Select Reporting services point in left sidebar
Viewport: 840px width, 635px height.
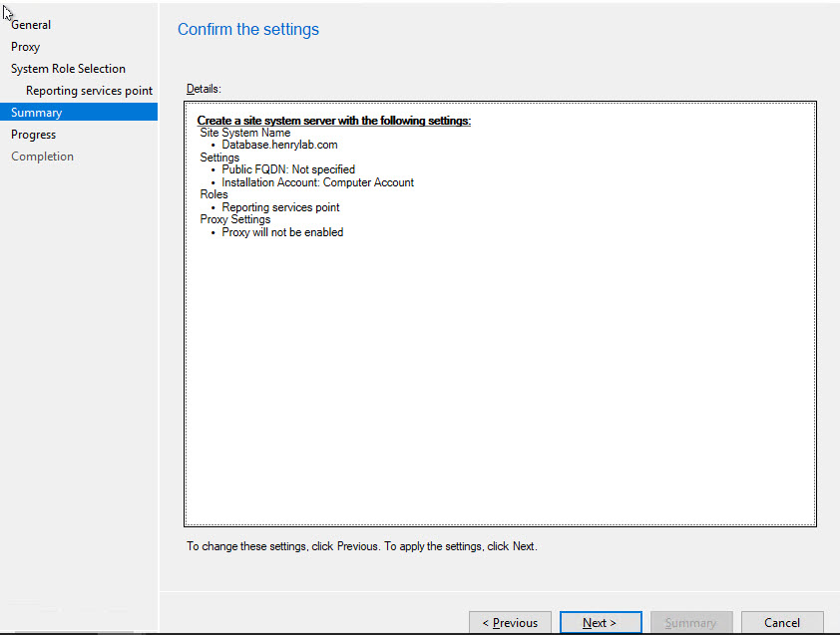pyautogui.click(x=89, y=91)
